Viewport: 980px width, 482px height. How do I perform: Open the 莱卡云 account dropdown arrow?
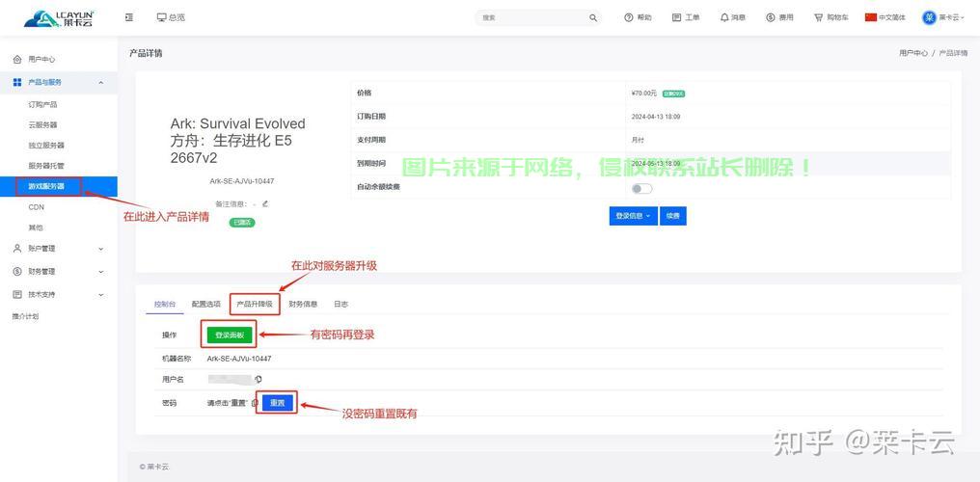pyautogui.click(x=962, y=17)
